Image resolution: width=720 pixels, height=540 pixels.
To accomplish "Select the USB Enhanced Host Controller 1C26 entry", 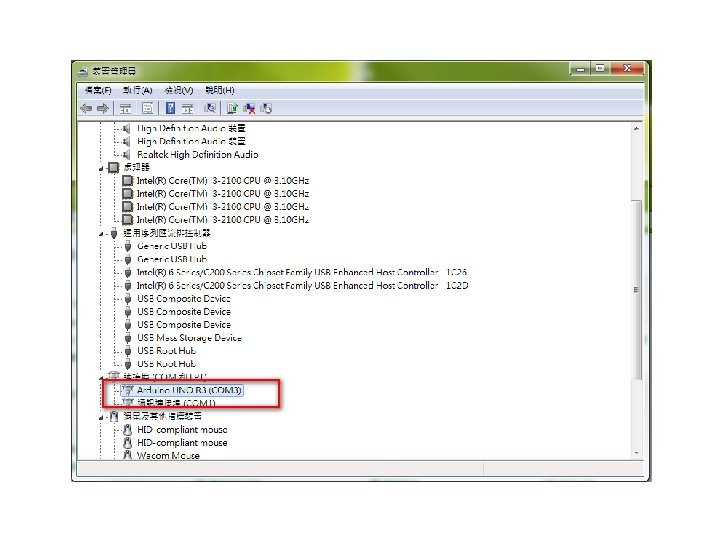I will pyautogui.click(x=302, y=272).
